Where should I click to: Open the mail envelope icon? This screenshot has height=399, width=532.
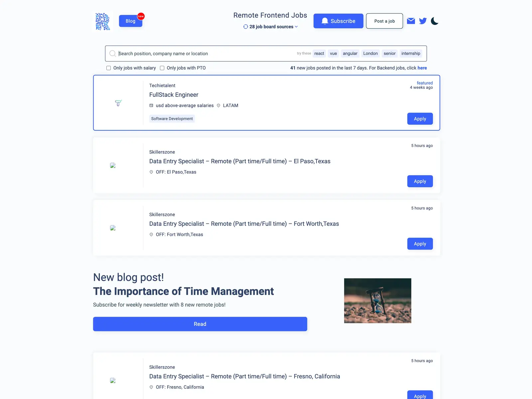[411, 21]
